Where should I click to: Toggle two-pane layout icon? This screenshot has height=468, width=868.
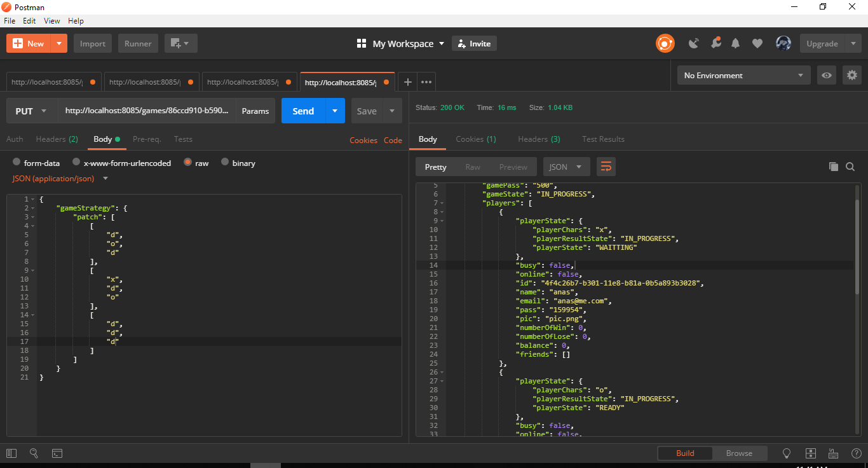(x=810, y=453)
